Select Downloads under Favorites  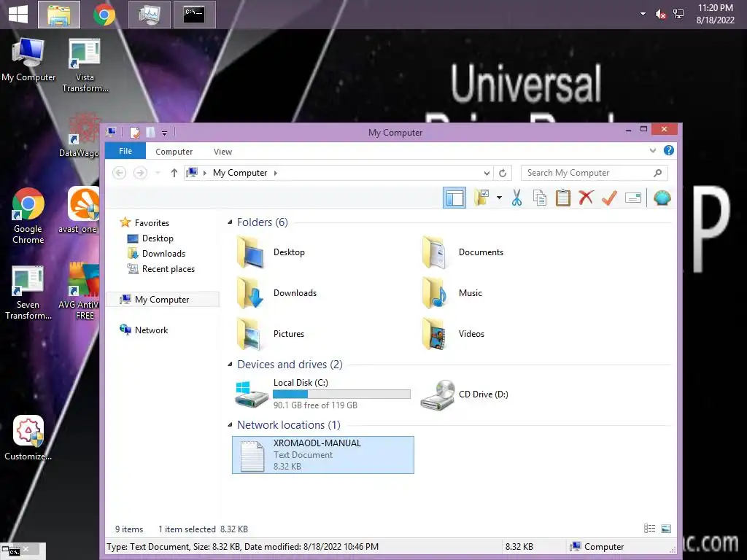click(156, 253)
